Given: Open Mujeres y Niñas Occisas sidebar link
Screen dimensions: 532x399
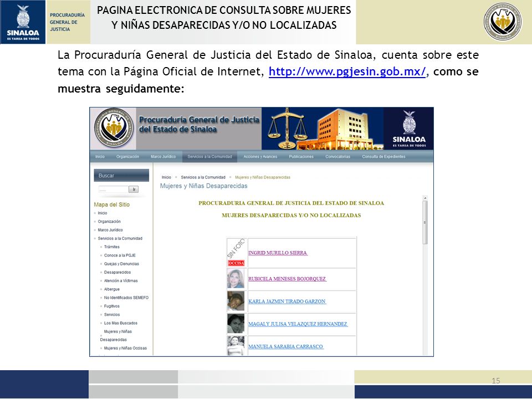Looking at the screenshot, I should coord(126,348).
